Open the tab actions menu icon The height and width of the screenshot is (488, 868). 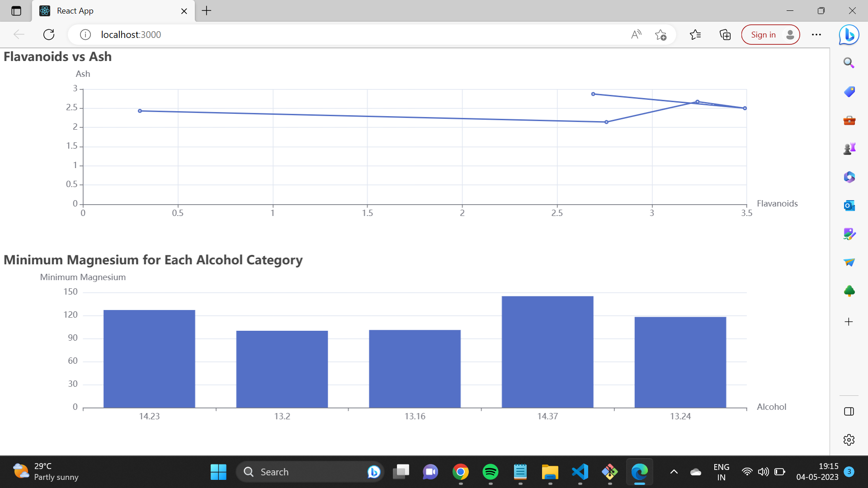(x=16, y=11)
